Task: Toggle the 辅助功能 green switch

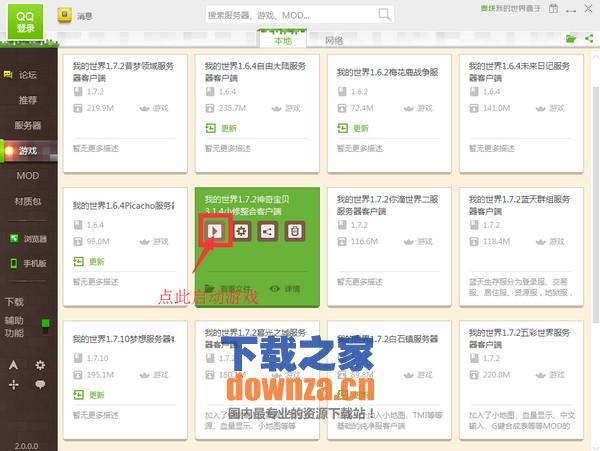Action: [x=46, y=327]
